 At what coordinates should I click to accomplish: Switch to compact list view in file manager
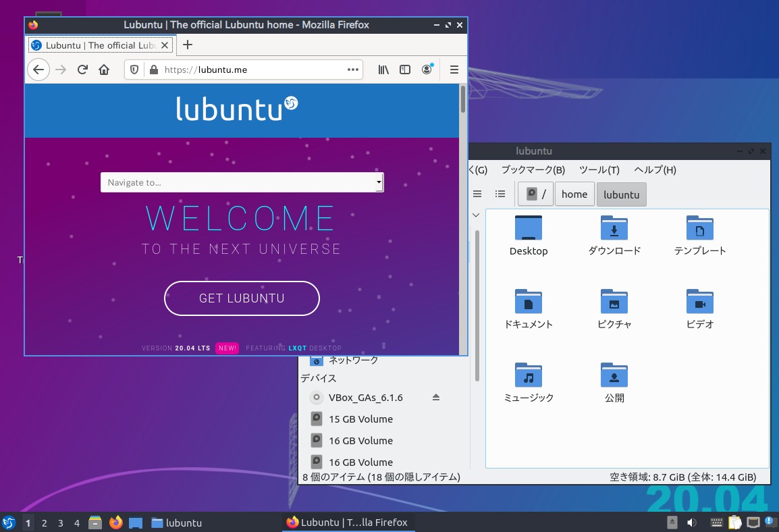click(500, 194)
